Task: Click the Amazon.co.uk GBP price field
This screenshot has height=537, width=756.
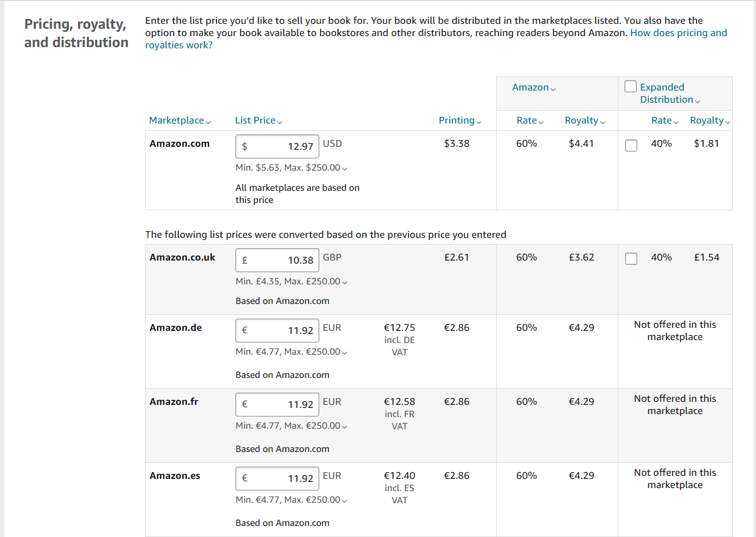Action: click(x=277, y=260)
